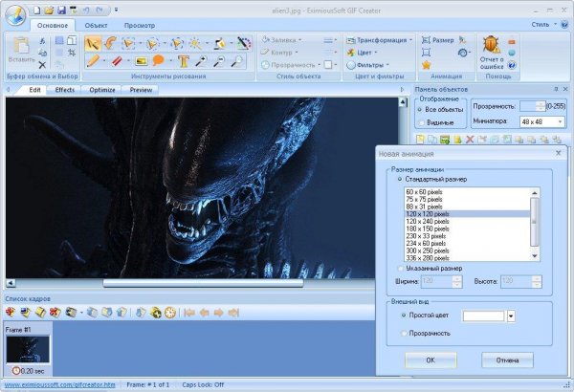Select Видимые display option
The image size is (574, 392).
pyautogui.click(x=421, y=122)
